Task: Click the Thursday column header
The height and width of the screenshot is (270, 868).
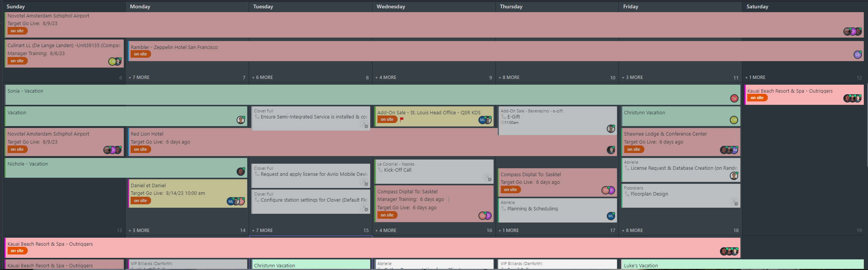Action: pos(511,6)
